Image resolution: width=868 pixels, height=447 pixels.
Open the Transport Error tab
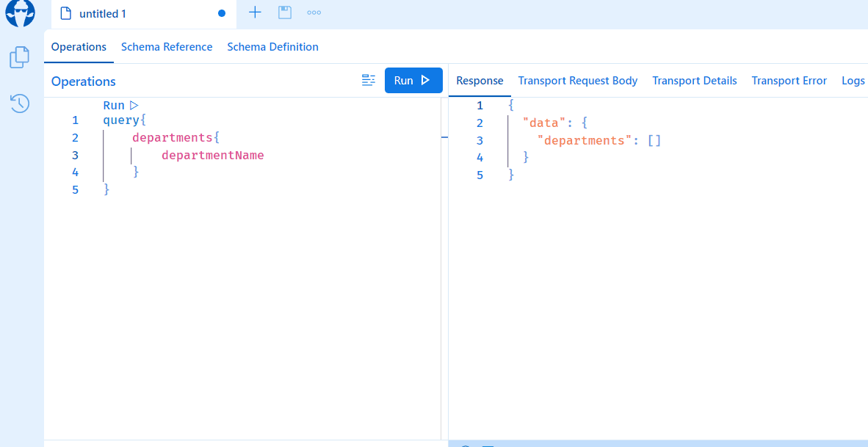[x=789, y=81]
